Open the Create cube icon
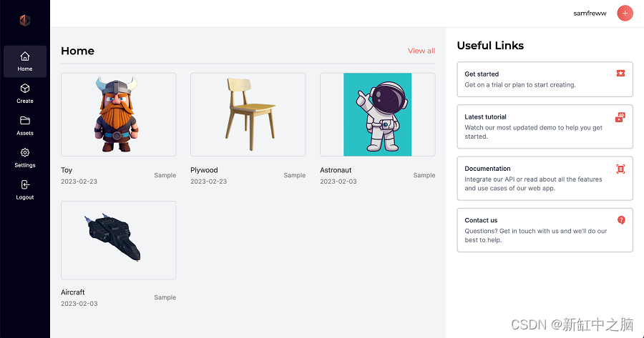The image size is (644, 338). 25,89
